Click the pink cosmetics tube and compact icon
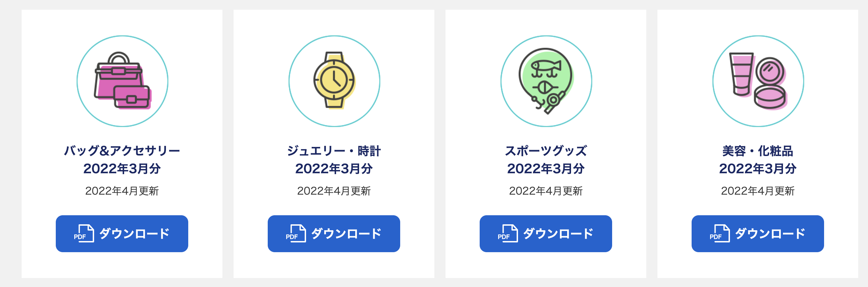The width and height of the screenshot is (868, 287). click(x=758, y=81)
